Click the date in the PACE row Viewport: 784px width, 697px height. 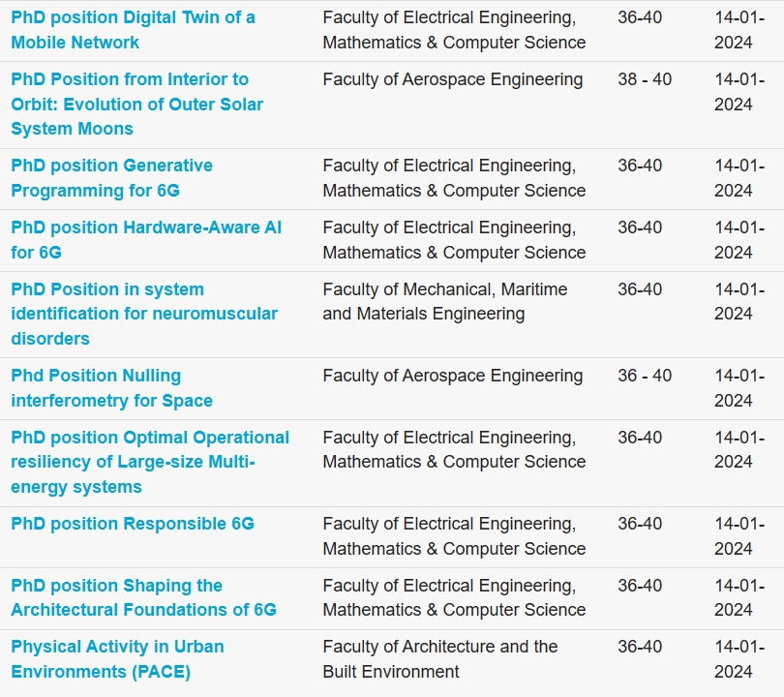[x=739, y=659]
